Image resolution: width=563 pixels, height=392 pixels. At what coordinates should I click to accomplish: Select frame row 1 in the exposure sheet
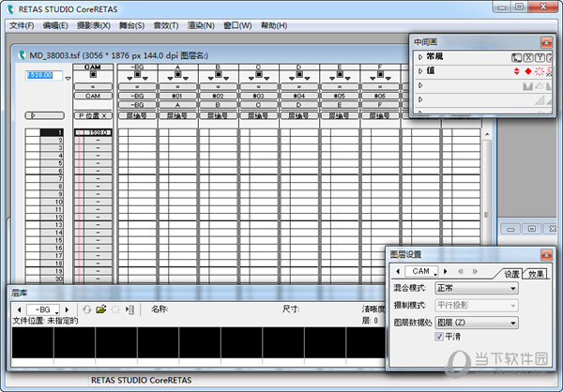(44, 132)
